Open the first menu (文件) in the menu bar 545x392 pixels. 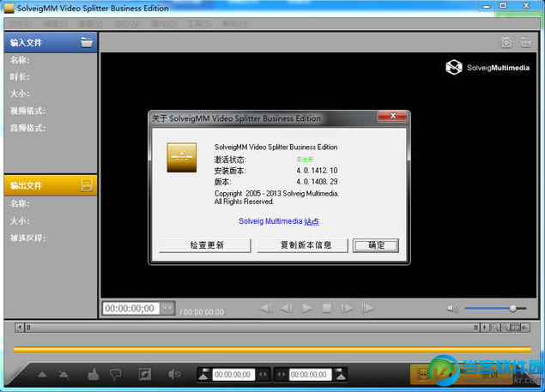tap(20, 24)
